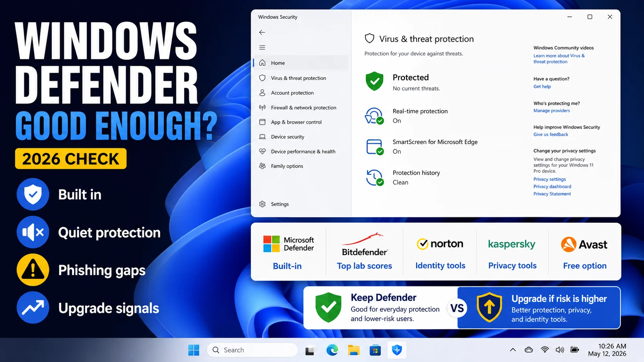Click the Protection history text

pyautogui.click(x=416, y=173)
